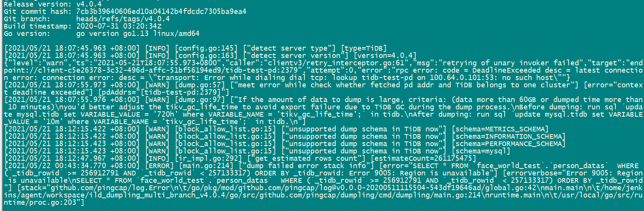Image resolution: width=644 pixels, height=211 pixels.
Task: Click the [config.go:145] source reference
Action: click(x=206, y=48)
